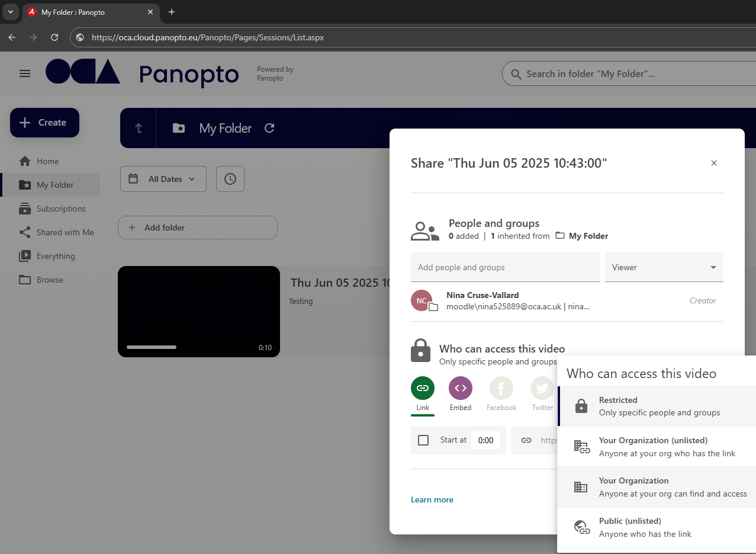
Task: Open the browser tab list dropdown
Action: 10,12
